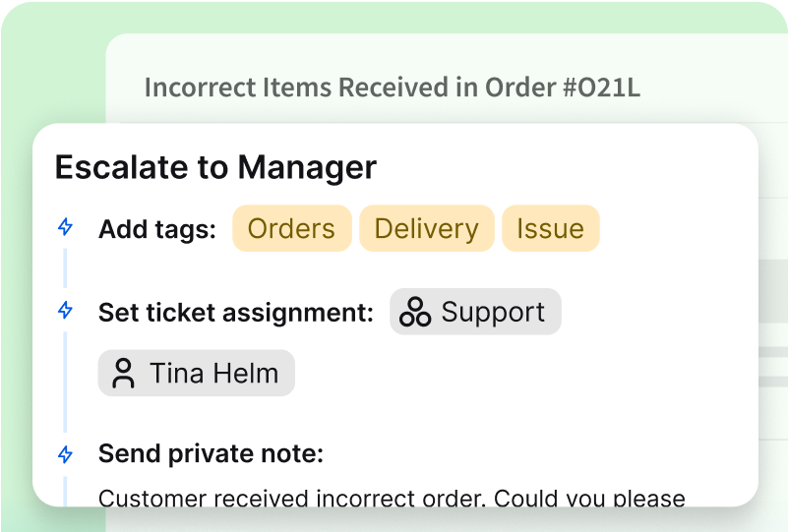Image resolution: width=788 pixels, height=532 pixels.
Task: Select the Delivery tag
Action: (x=426, y=229)
